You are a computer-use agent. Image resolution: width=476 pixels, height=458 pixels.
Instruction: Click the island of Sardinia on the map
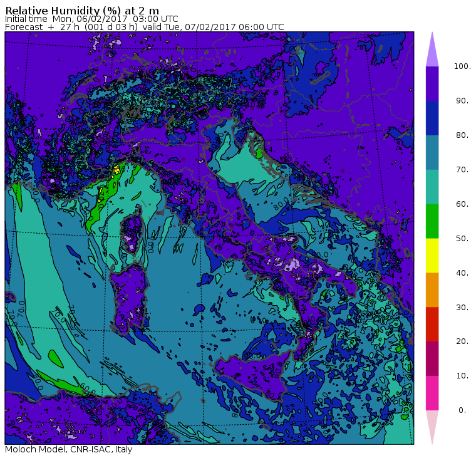click(x=129, y=299)
